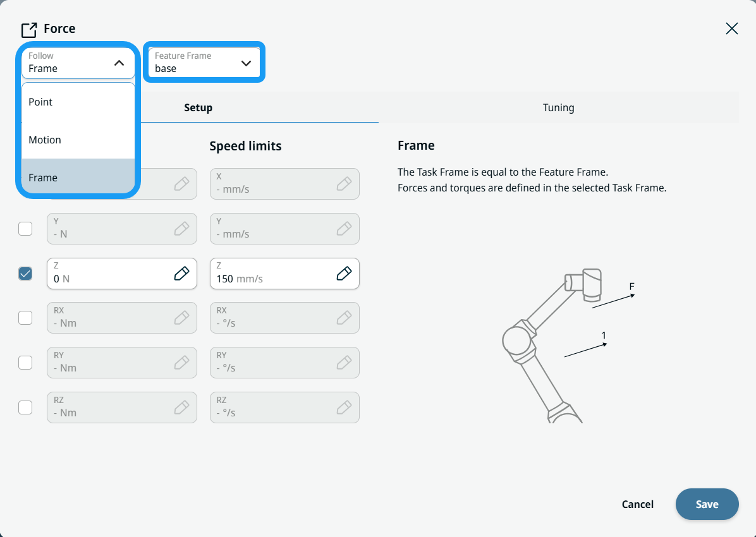The width and height of the screenshot is (756, 537).
Task: Edit the Z speed limit pencil icon
Action: (344, 274)
